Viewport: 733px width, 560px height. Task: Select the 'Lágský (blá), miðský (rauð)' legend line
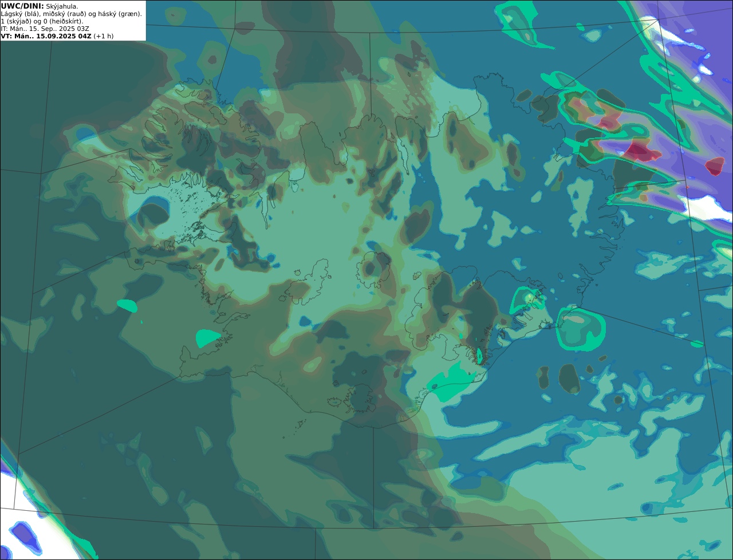(72, 14)
